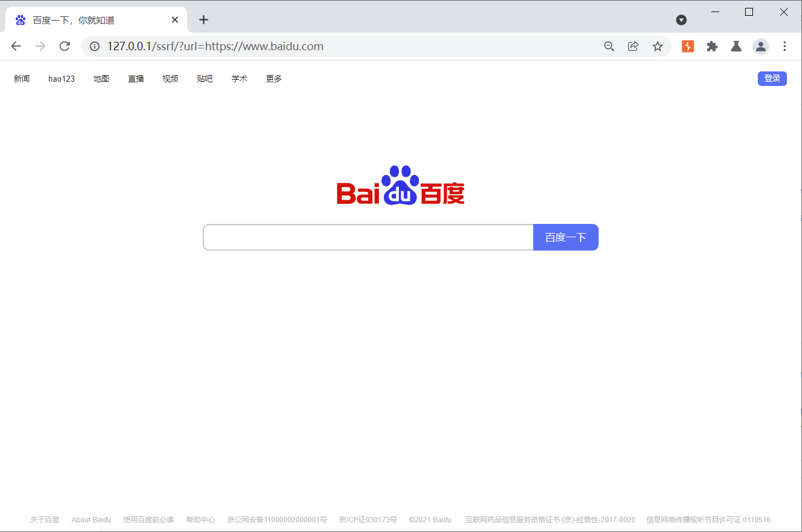Viewport: 802px width, 532px height.
Task: Click the zoom magnifier icon in address bar
Action: (609, 46)
